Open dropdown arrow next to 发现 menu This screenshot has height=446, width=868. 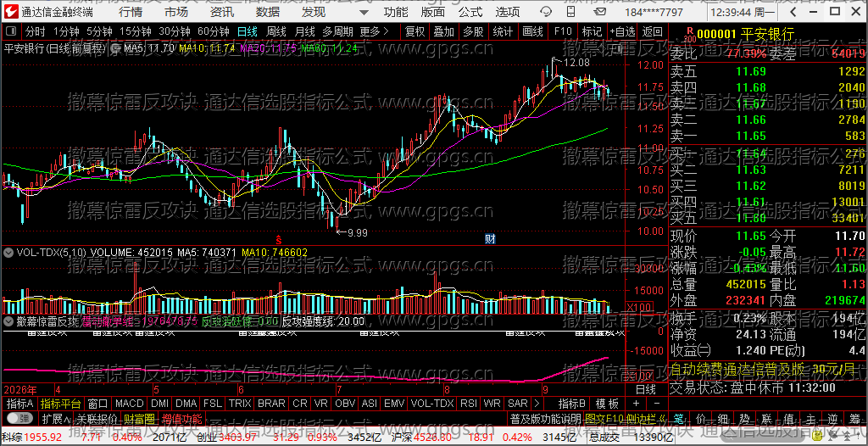point(363,12)
